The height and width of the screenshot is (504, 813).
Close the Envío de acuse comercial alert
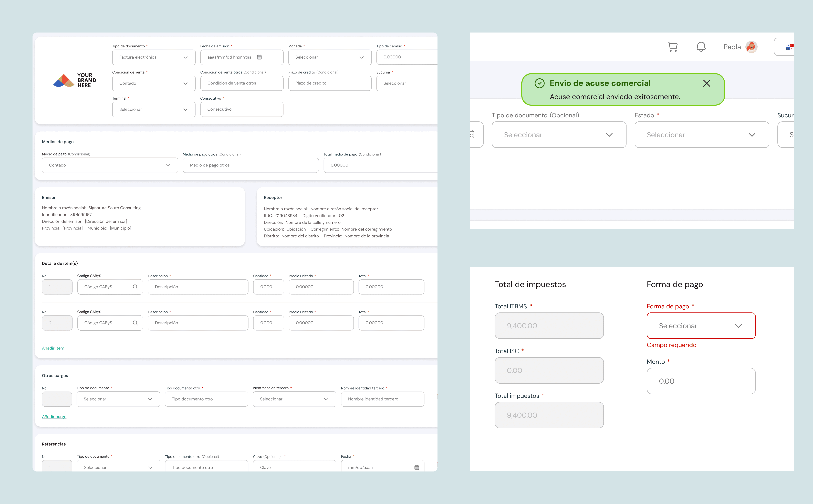point(707,83)
